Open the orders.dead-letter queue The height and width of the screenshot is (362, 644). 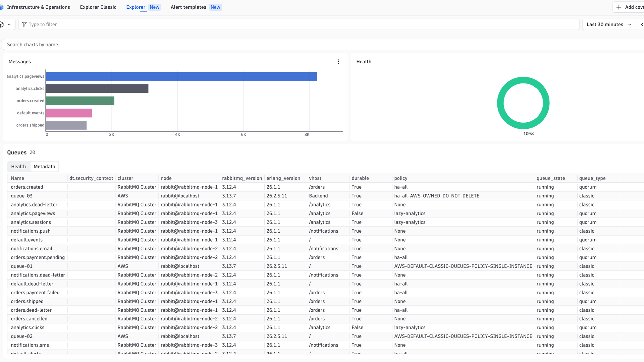click(31, 310)
